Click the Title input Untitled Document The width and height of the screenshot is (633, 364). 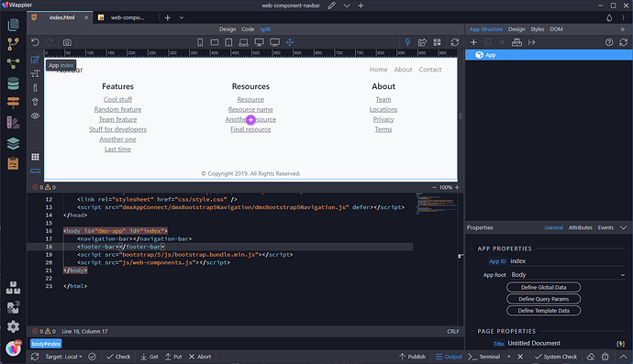tap(561, 344)
